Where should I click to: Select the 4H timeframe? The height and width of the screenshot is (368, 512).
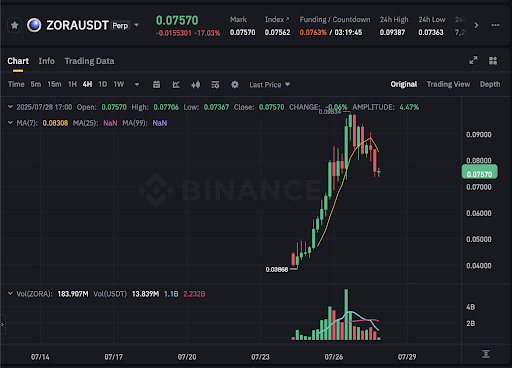[x=87, y=84]
